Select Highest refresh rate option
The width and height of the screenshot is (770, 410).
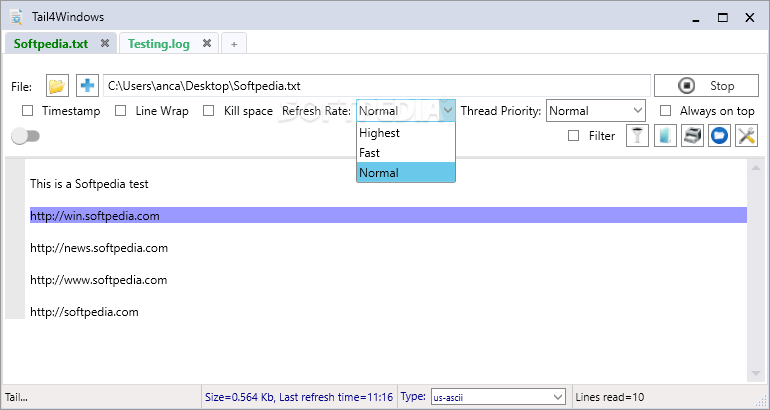[406, 133]
